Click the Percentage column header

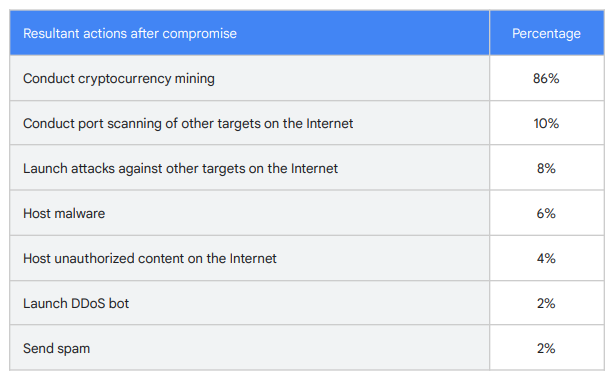coord(546,34)
